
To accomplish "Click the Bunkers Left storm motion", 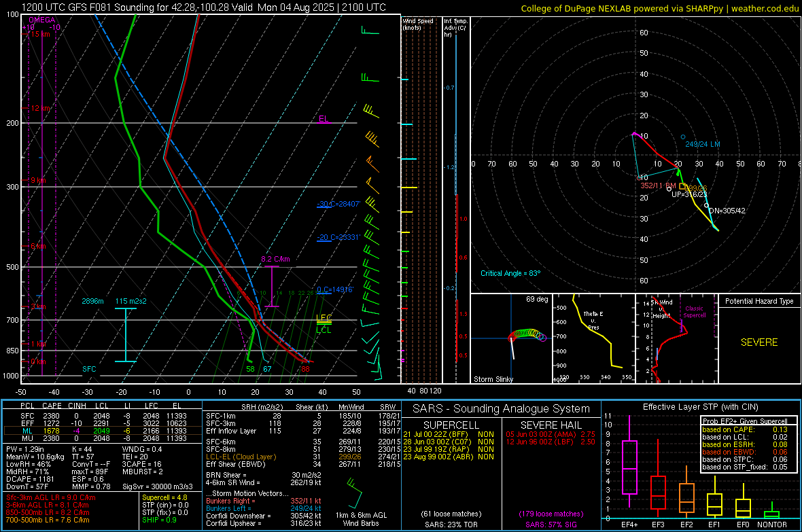I will click(x=264, y=508).
